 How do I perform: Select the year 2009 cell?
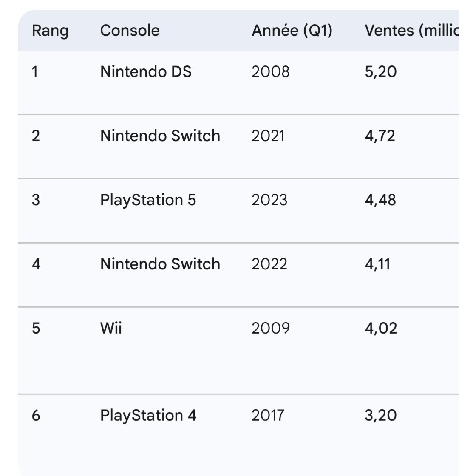(270, 328)
